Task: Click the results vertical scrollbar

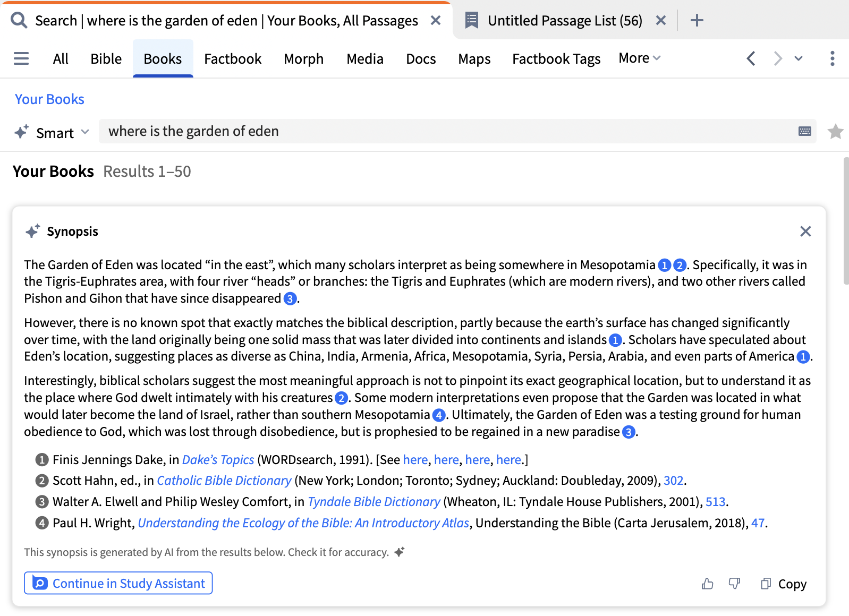Action: tap(846, 221)
